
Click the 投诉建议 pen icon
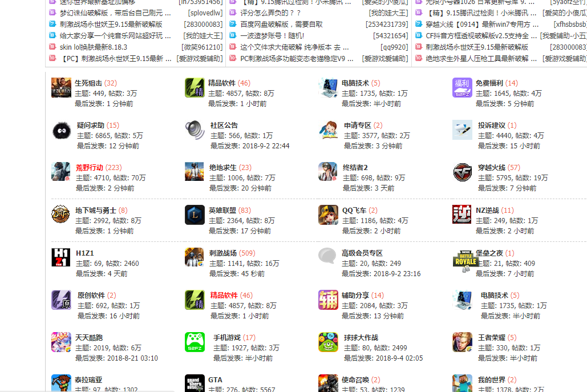click(x=462, y=130)
